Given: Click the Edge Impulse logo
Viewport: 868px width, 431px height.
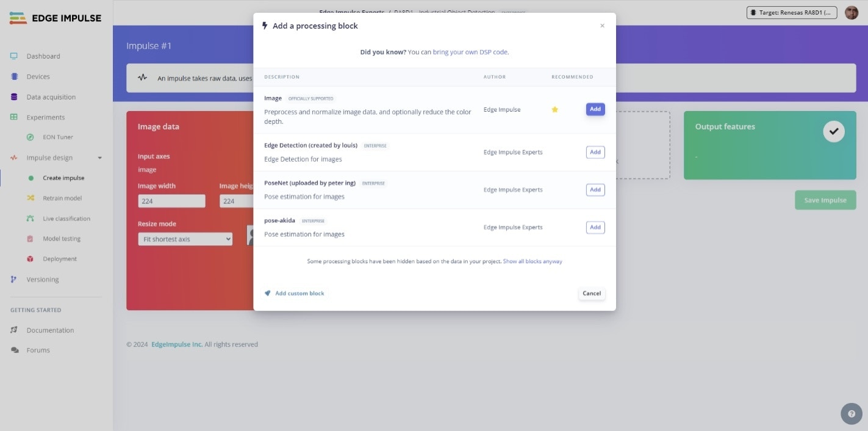Looking at the screenshot, I should (x=56, y=18).
